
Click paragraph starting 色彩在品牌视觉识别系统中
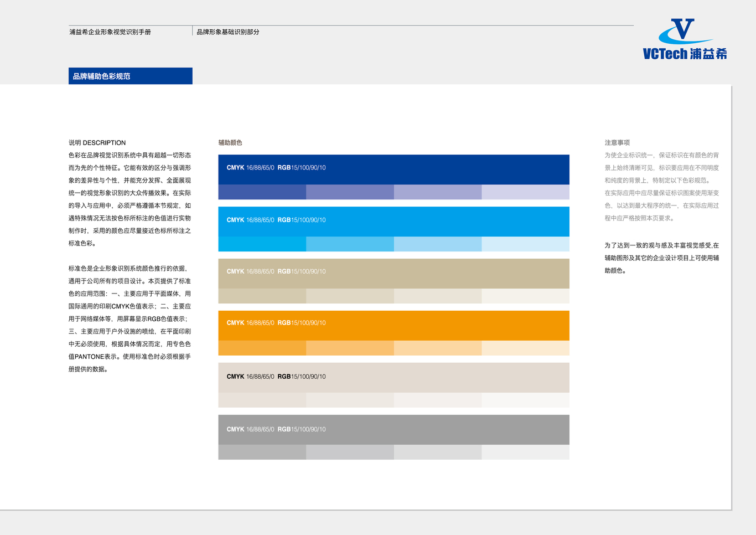tap(130, 199)
